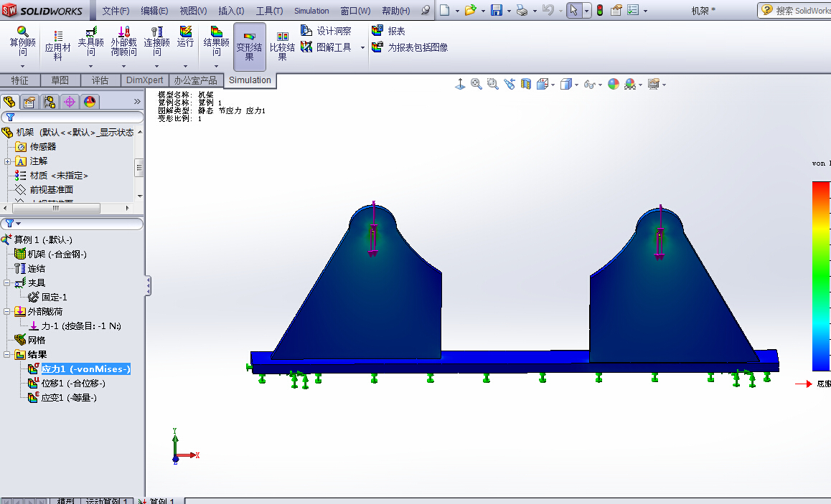Image resolution: width=831 pixels, height=504 pixels.
Task: Expand the 图解工具 dropdown arrow
Action: pos(362,47)
